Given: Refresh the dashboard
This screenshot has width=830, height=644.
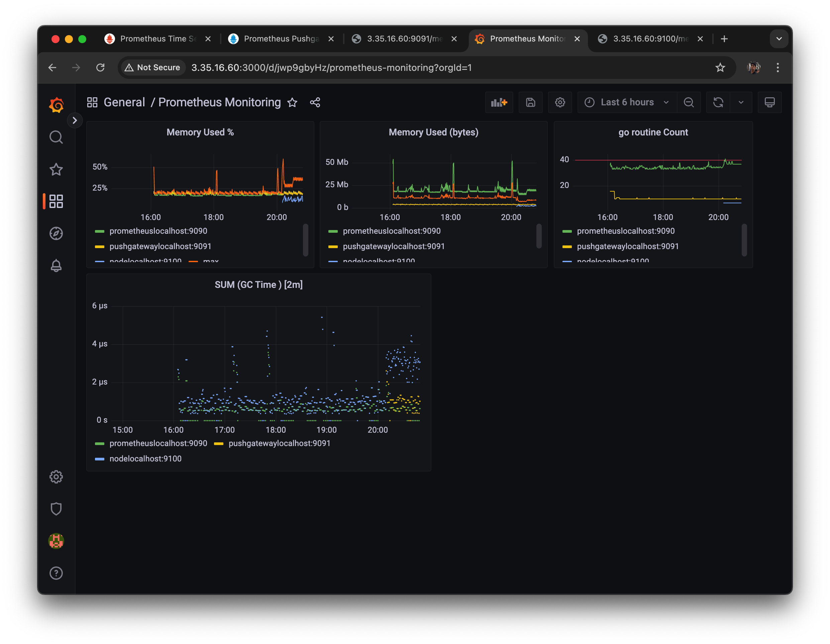Looking at the screenshot, I should [718, 102].
